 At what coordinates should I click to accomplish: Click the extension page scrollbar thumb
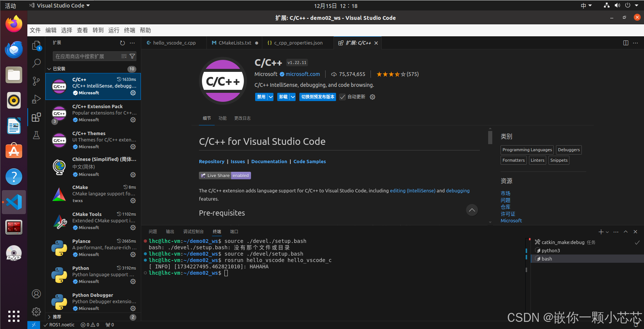(490, 137)
